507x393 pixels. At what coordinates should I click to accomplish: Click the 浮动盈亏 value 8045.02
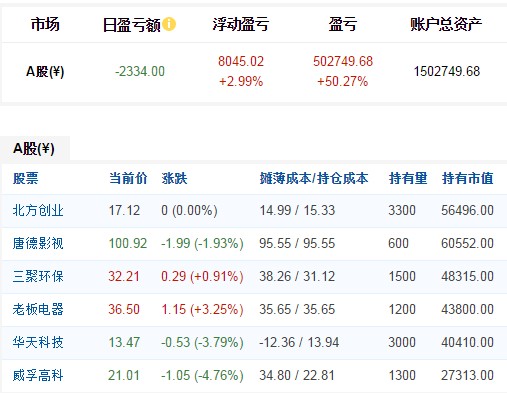pyautogui.click(x=241, y=61)
